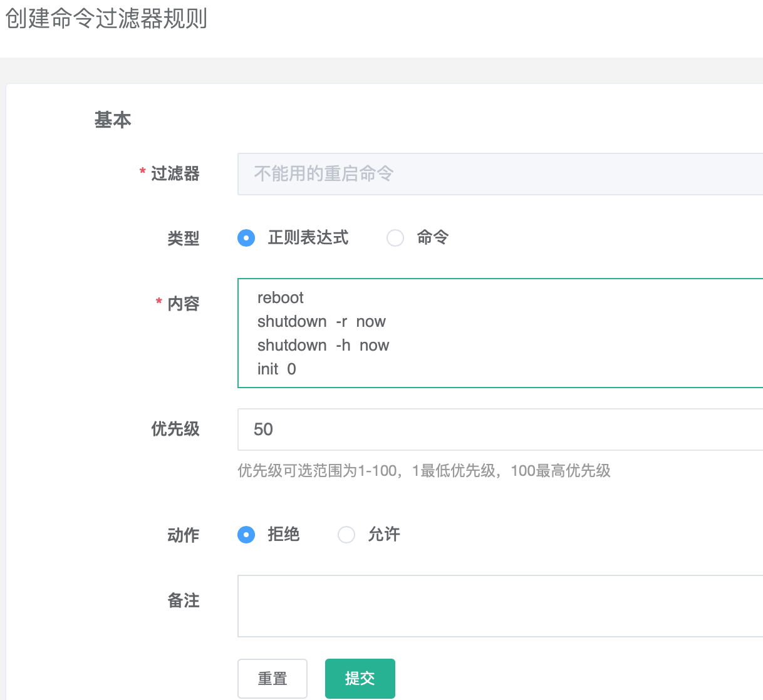Image resolution: width=763 pixels, height=700 pixels.
Task: Click the 优先级 input showing 50
Action: pyautogui.click(x=501, y=430)
